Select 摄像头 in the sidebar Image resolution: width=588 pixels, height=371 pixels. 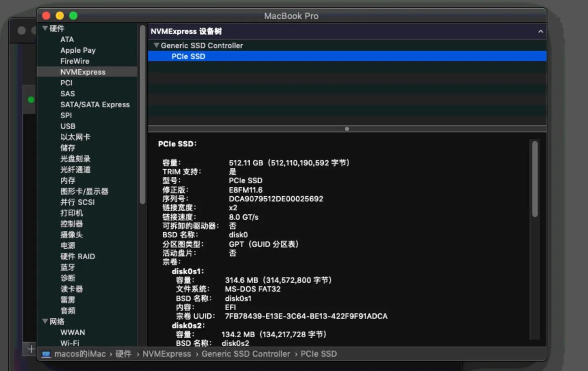tap(71, 235)
